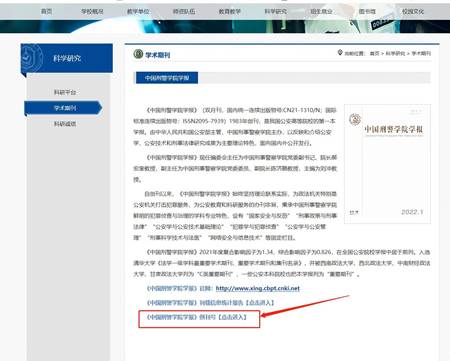Click the seal emblem on journal cover
Screen dimensions: 450x361
coord(355,119)
